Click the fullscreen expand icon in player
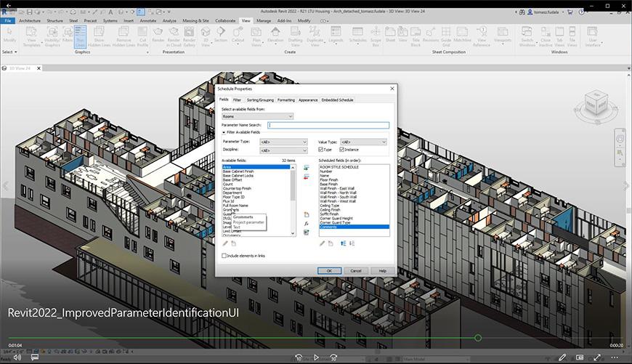The width and height of the screenshot is (632, 364). [x=597, y=357]
